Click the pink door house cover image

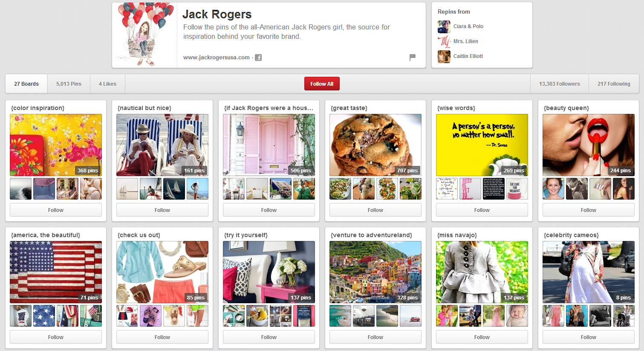[269, 145]
